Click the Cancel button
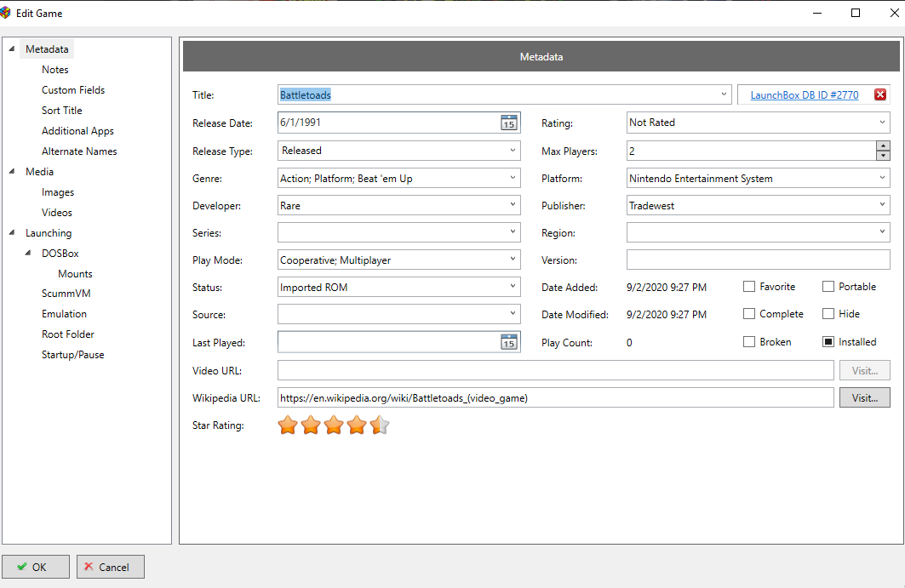The height and width of the screenshot is (588, 905). coord(110,567)
